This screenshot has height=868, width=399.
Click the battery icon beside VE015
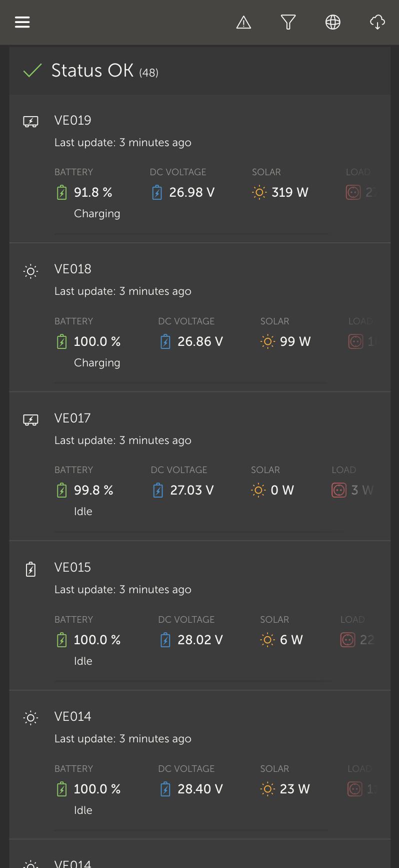coord(30,569)
